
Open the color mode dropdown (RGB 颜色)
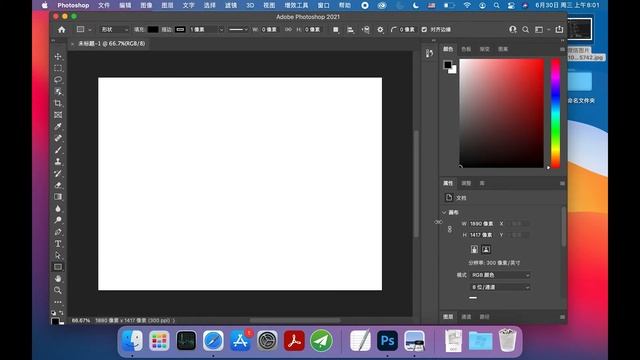[x=500, y=276]
